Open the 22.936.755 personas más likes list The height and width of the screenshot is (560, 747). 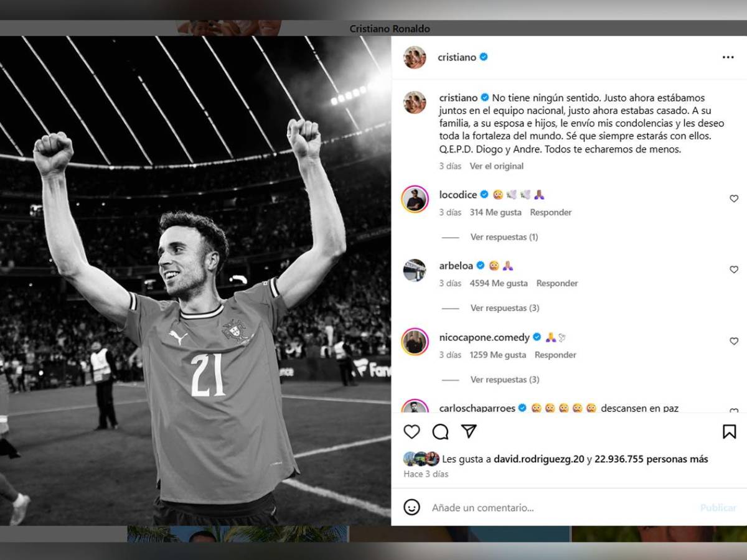pos(651,459)
